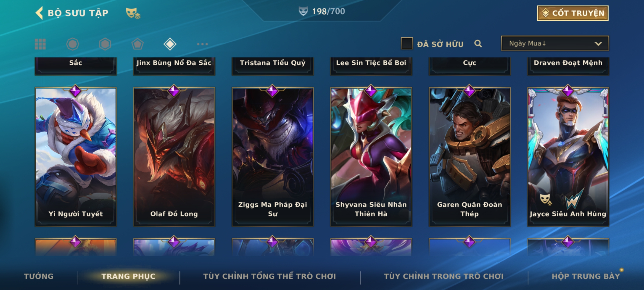Open the Jayce Siêu Anh Hùng skin card
Viewport: 644px width, 290px height.
tap(568, 157)
